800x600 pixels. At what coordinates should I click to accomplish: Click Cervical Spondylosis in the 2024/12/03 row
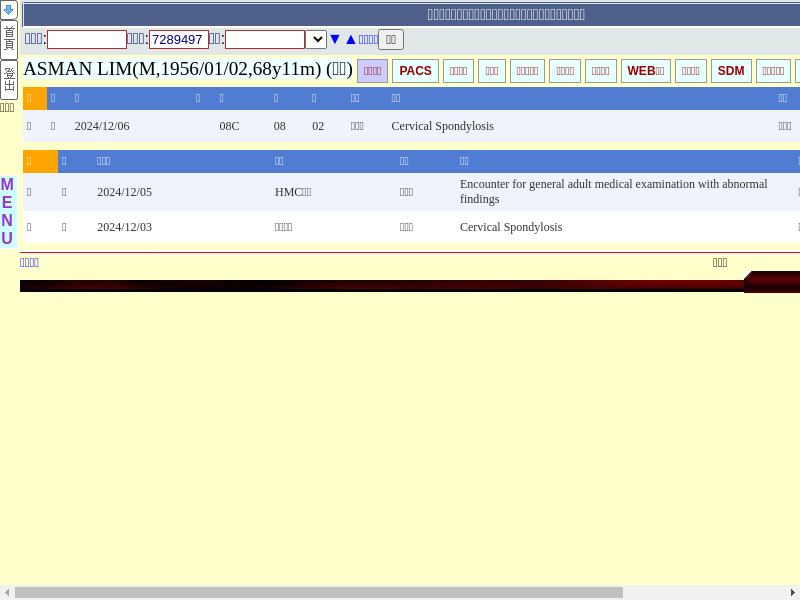tap(511, 227)
